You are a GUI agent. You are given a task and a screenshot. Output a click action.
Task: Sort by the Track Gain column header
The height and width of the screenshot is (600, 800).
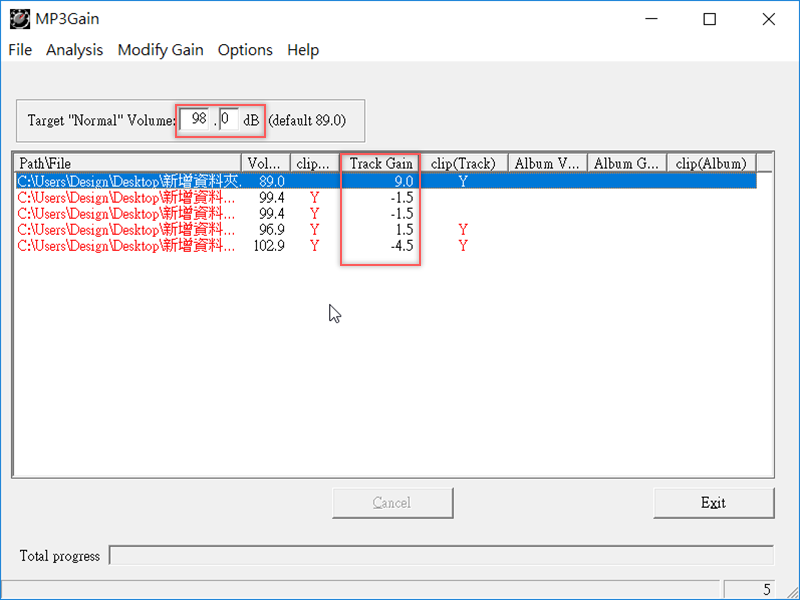click(x=381, y=163)
